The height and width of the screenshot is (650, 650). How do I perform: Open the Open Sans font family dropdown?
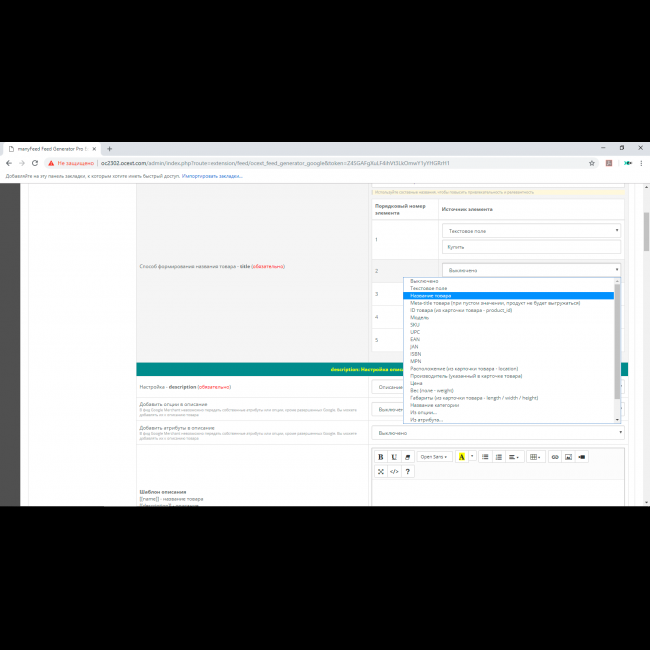(434, 457)
